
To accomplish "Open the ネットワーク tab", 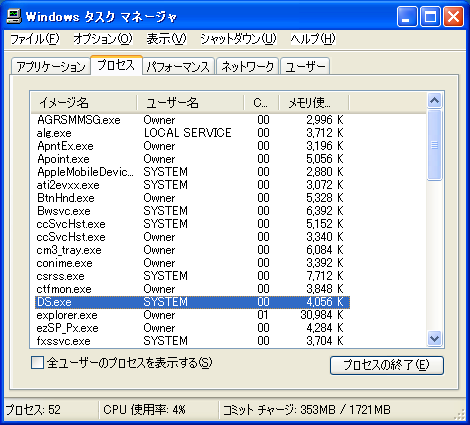I will 247,66.
